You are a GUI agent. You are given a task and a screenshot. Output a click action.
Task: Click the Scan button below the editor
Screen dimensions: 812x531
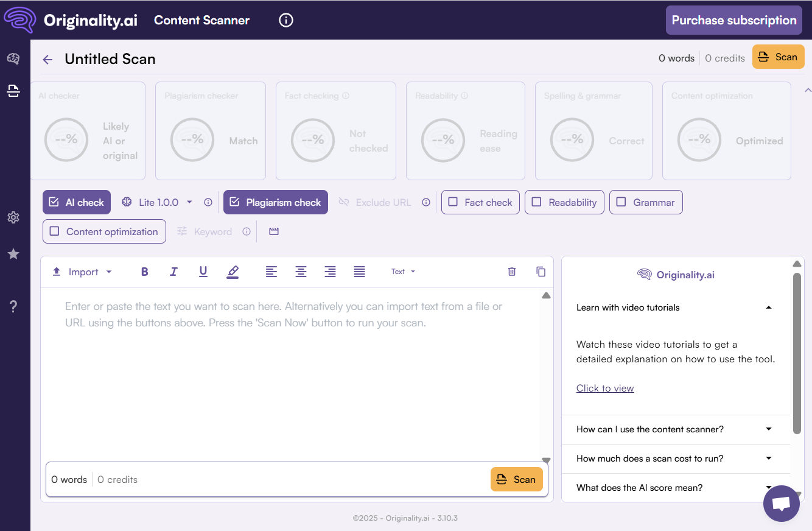pos(517,479)
